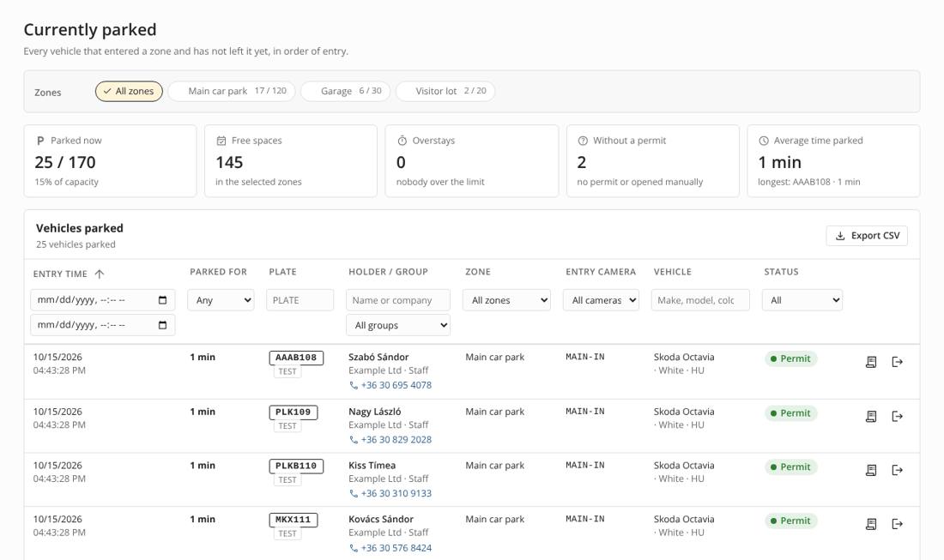Click the Free spaces calendar icon
The image size is (944, 560).
pos(221,140)
